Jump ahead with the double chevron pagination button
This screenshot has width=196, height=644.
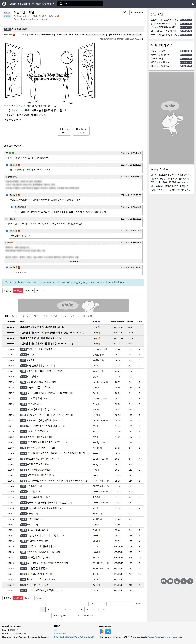104,609
